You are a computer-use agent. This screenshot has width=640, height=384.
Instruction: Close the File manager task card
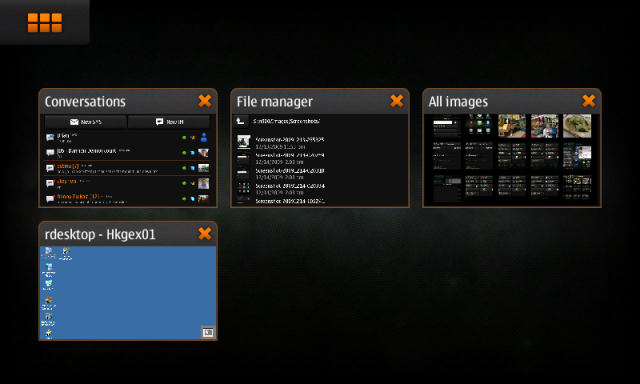click(x=396, y=101)
